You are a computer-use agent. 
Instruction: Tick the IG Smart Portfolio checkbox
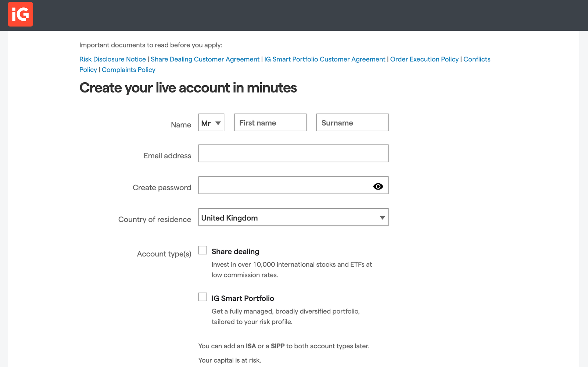click(202, 297)
